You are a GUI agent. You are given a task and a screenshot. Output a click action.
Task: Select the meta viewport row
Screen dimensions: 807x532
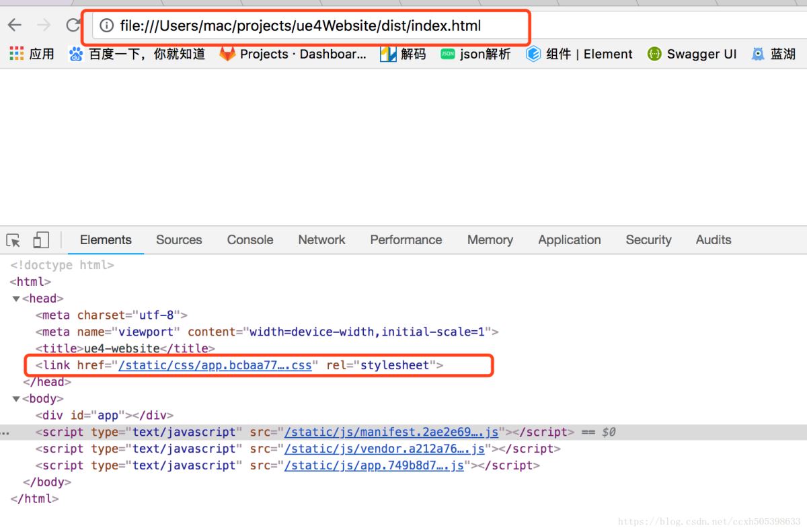(x=267, y=332)
